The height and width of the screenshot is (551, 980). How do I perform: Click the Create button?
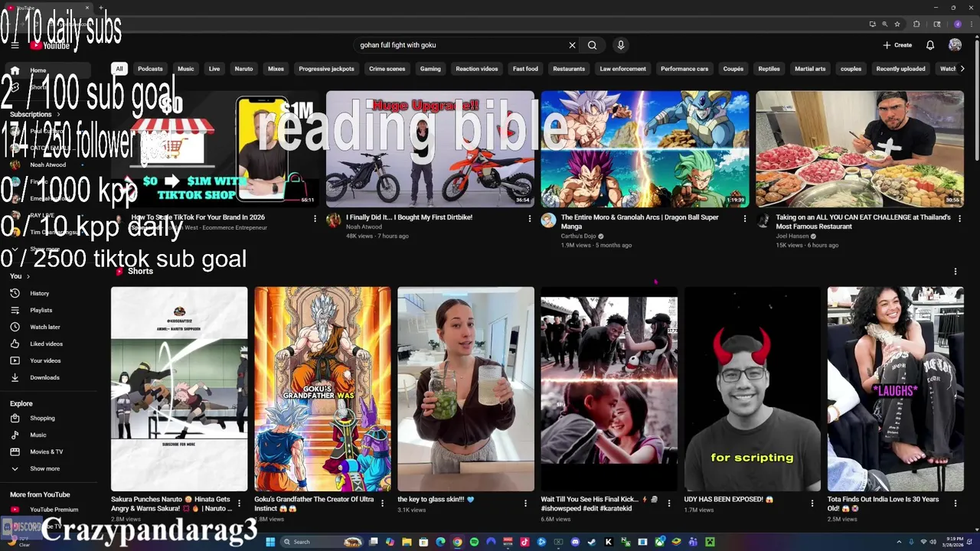(897, 45)
